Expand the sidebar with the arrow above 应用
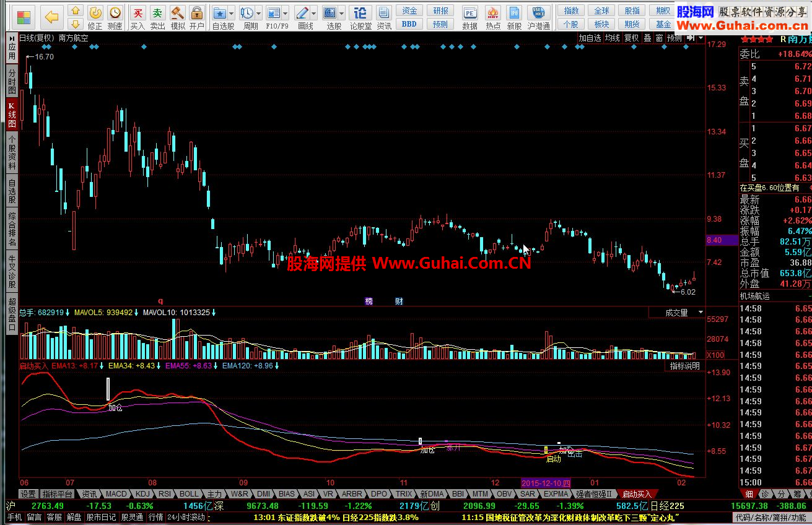The width and height of the screenshot is (812, 525). click(12, 38)
